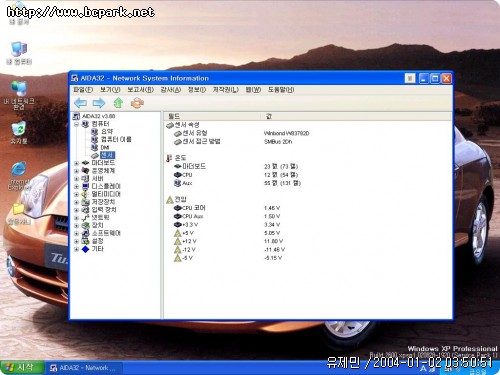
Task: Select the 네트워크 tree item
Action: click(100, 218)
